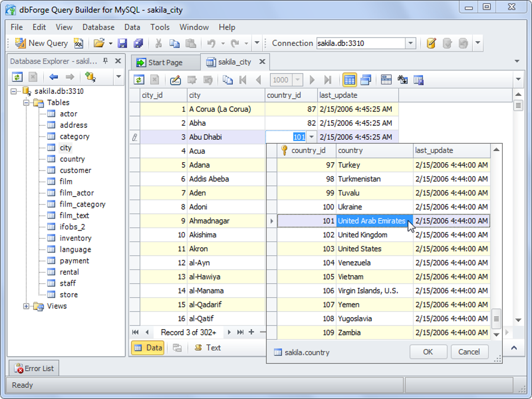Select United Kingdom row in lookup

tap(384, 235)
